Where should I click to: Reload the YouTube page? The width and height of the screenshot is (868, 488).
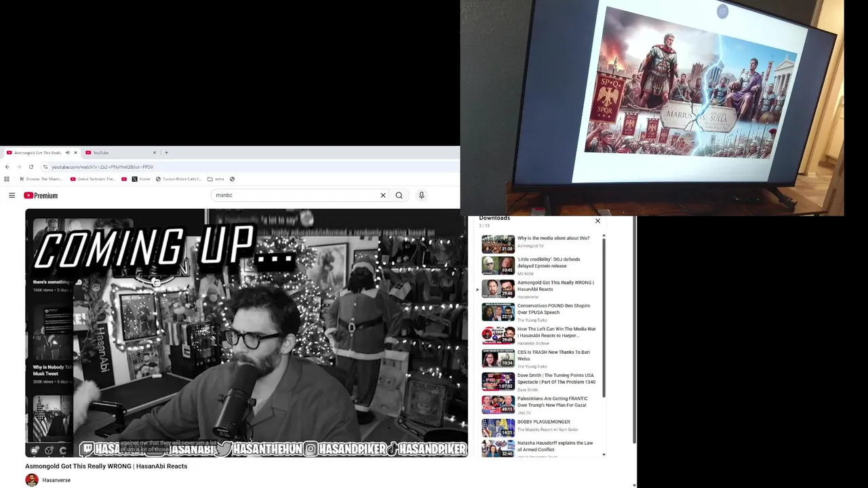[31, 167]
